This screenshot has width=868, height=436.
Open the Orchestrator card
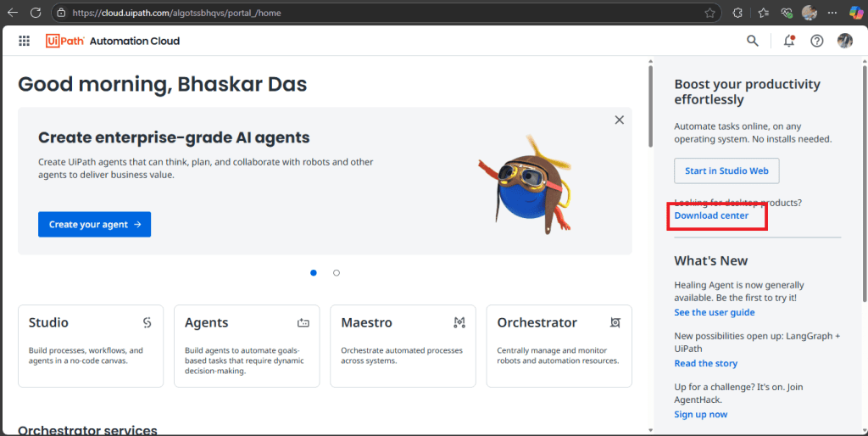coord(559,346)
